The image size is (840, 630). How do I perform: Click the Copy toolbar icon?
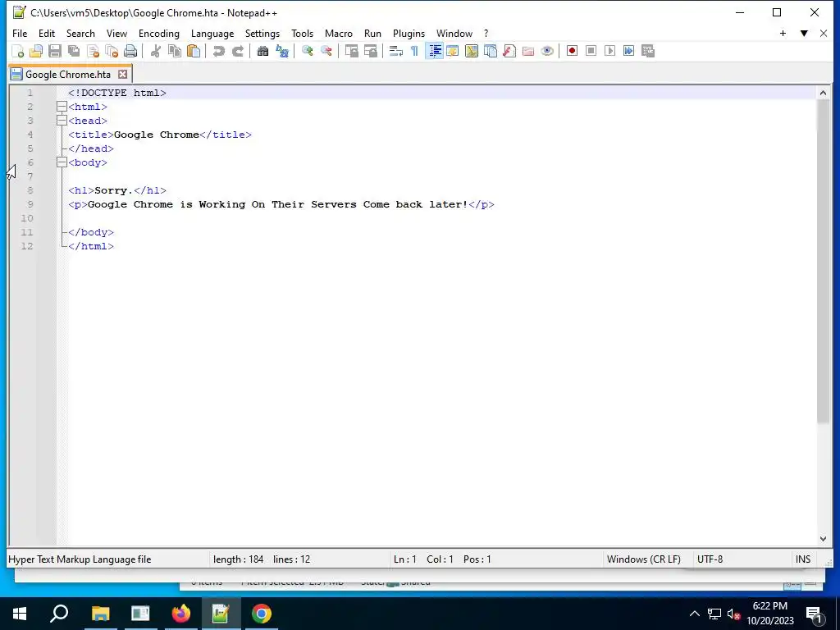point(175,51)
